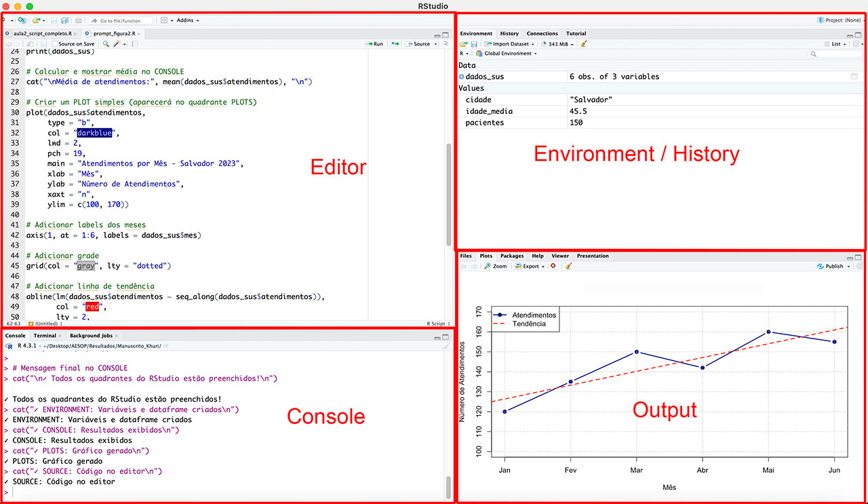Clear all plots with the broom icon
Screen dimensions: 868x504
click(x=568, y=267)
